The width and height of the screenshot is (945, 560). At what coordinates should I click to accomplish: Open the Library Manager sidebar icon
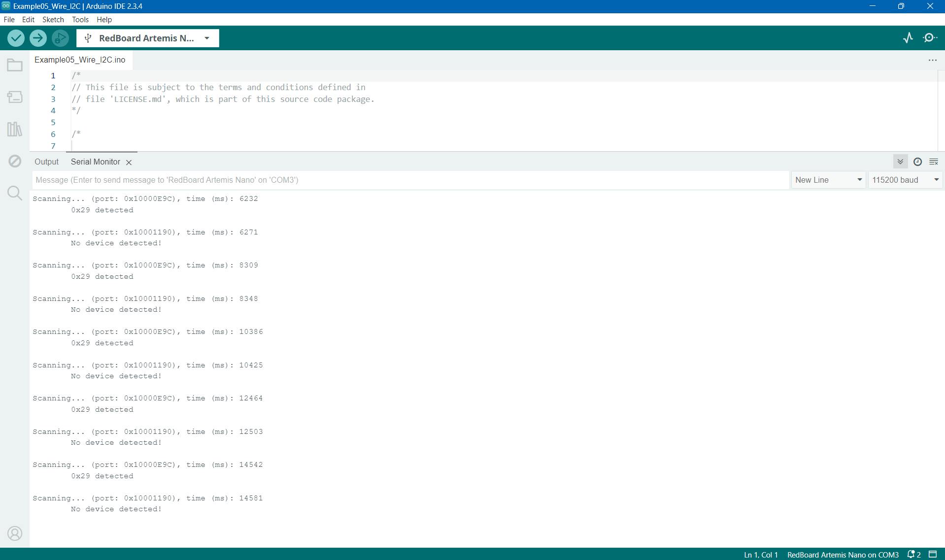15,129
